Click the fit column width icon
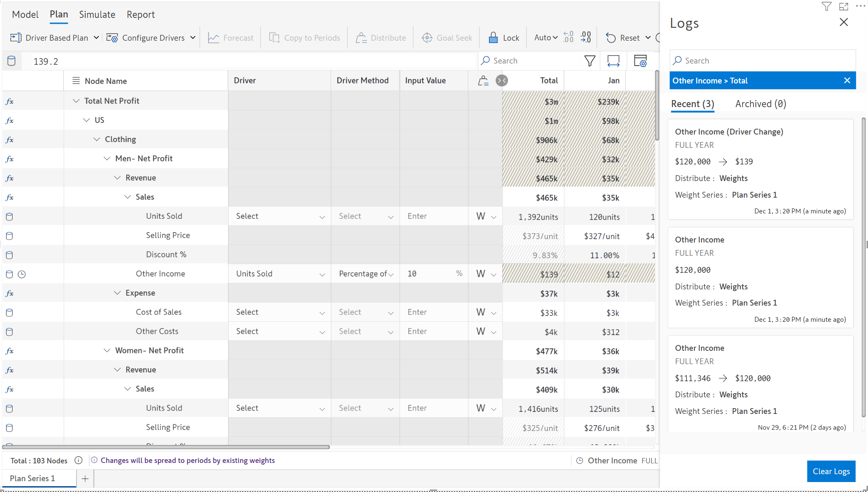868x492 pixels. pos(613,61)
